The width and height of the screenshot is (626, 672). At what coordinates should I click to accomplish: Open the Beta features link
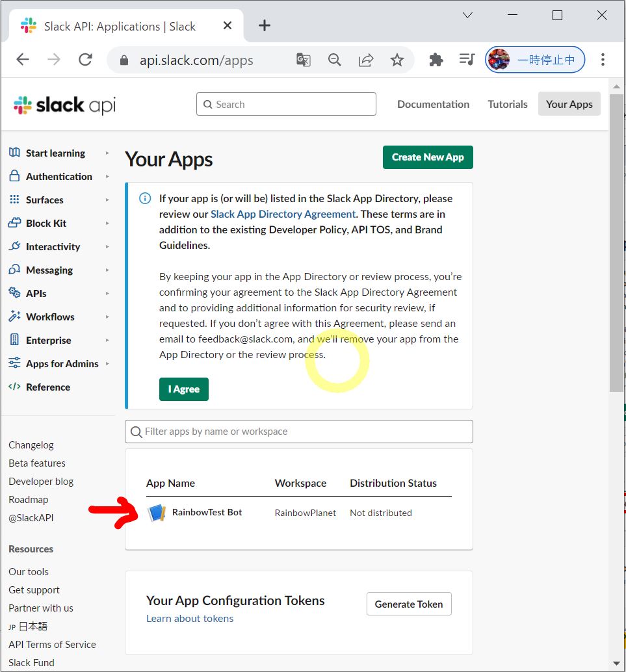[37, 463]
